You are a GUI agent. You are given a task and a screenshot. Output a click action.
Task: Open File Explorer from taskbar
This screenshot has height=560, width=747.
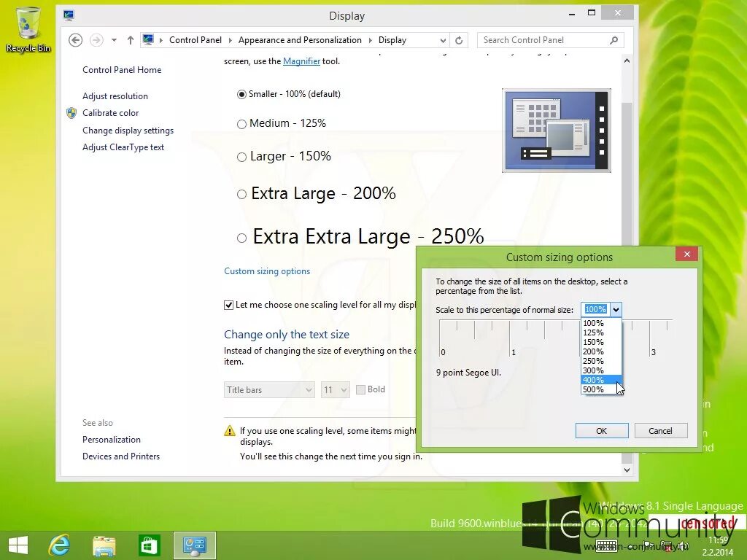point(104,546)
